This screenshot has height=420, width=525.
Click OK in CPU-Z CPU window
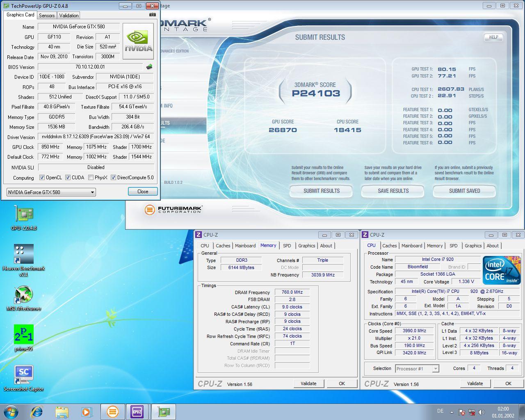508,383
